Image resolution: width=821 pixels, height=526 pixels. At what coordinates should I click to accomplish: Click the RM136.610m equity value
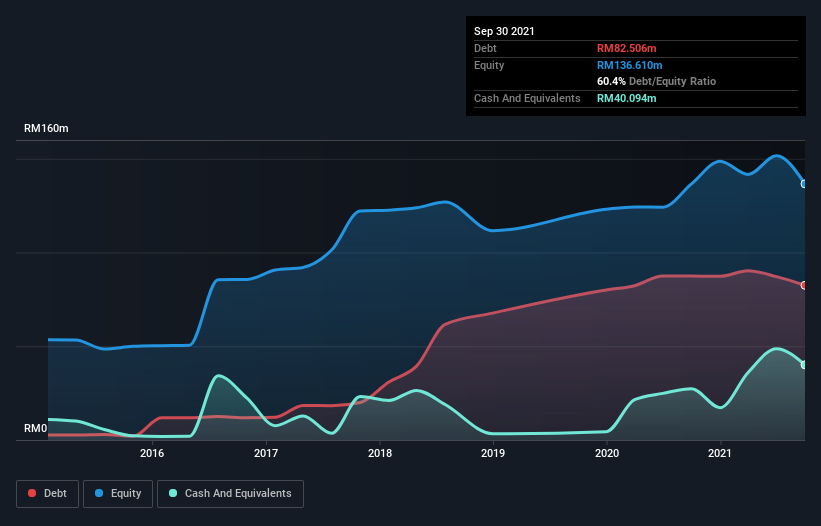tap(630, 65)
